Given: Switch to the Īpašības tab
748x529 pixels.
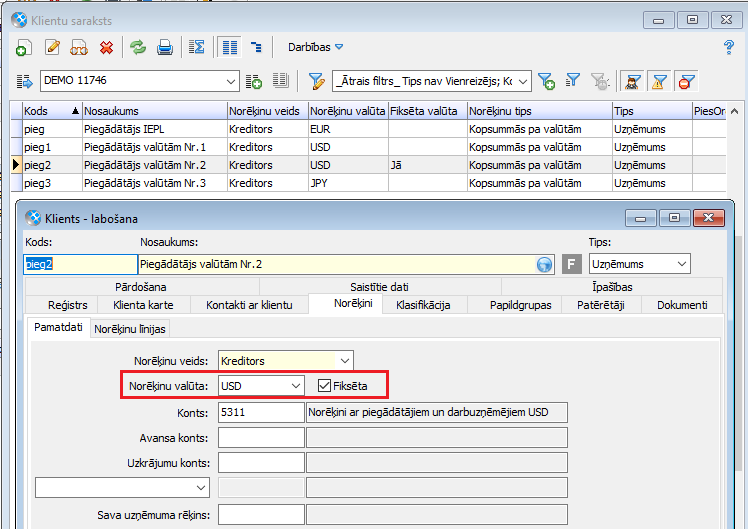Looking at the screenshot, I should [x=612, y=287].
